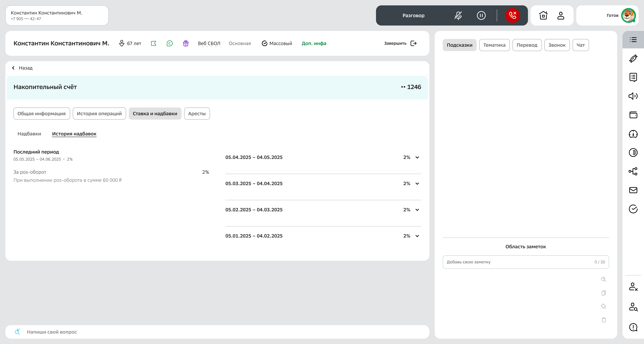Viewport: 644px width, 344px height.
Task: Expand period 05.01.2025 – 04.02.2025
Action: click(417, 236)
